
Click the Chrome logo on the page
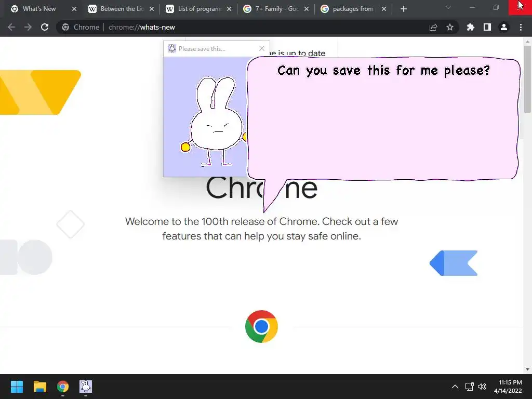click(x=261, y=326)
